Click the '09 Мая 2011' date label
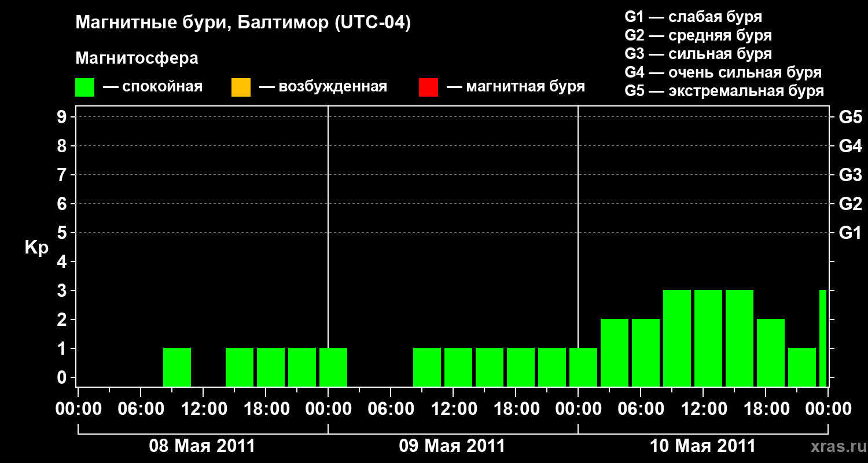 click(x=452, y=446)
